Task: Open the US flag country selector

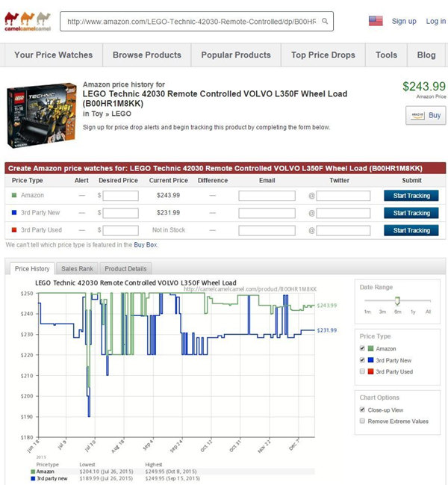Action: point(376,21)
